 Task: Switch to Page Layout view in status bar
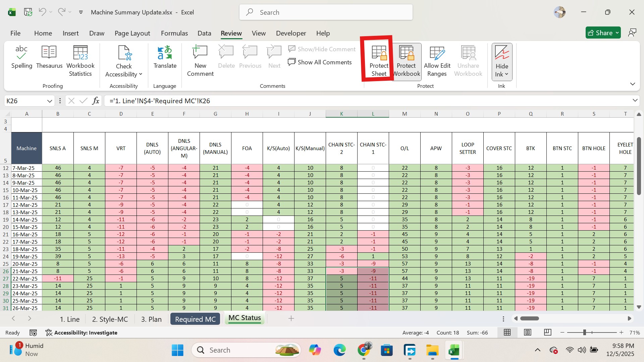point(527,333)
